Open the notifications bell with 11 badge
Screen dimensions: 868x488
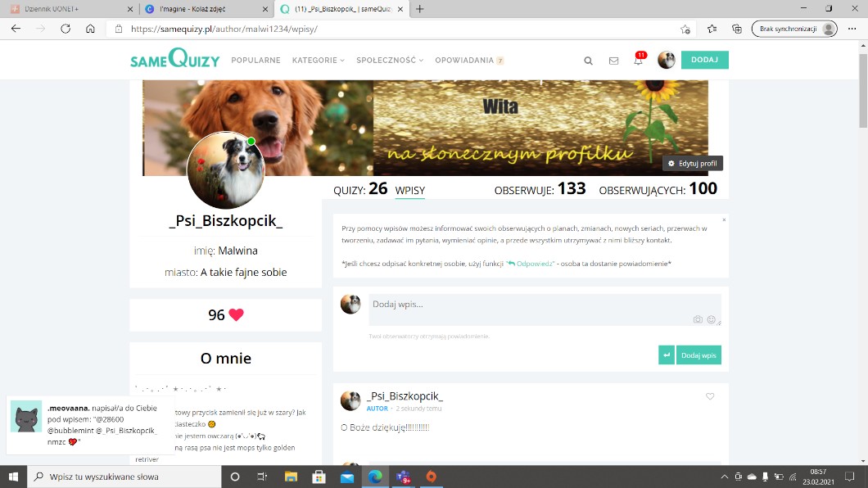click(x=638, y=61)
